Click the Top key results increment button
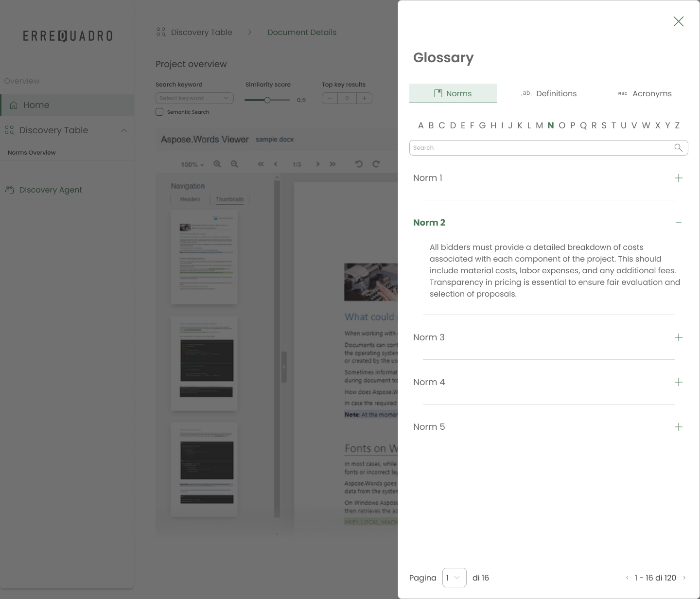Screen dimensions: 700x599 (365, 98)
